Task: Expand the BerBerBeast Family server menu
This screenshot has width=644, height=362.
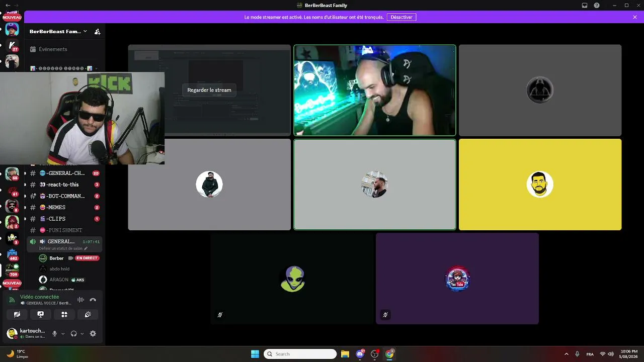Action: (x=58, y=31)
